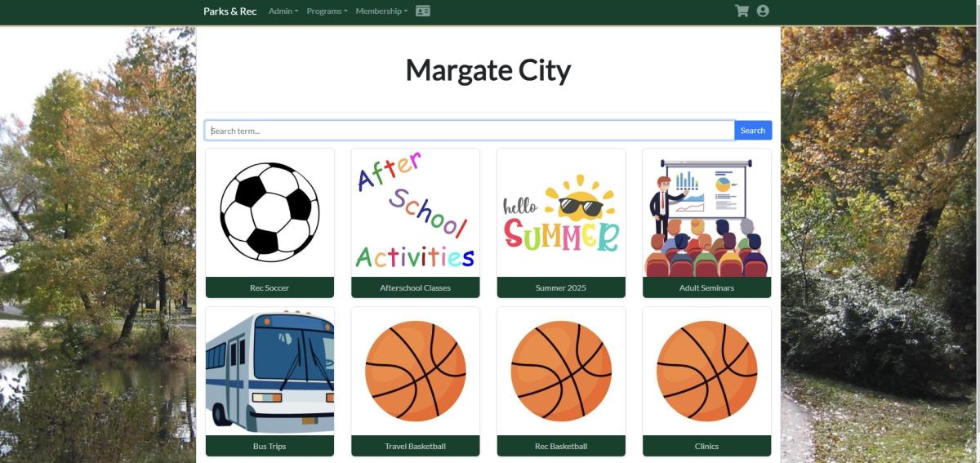Open the After School Activities image

415,212
